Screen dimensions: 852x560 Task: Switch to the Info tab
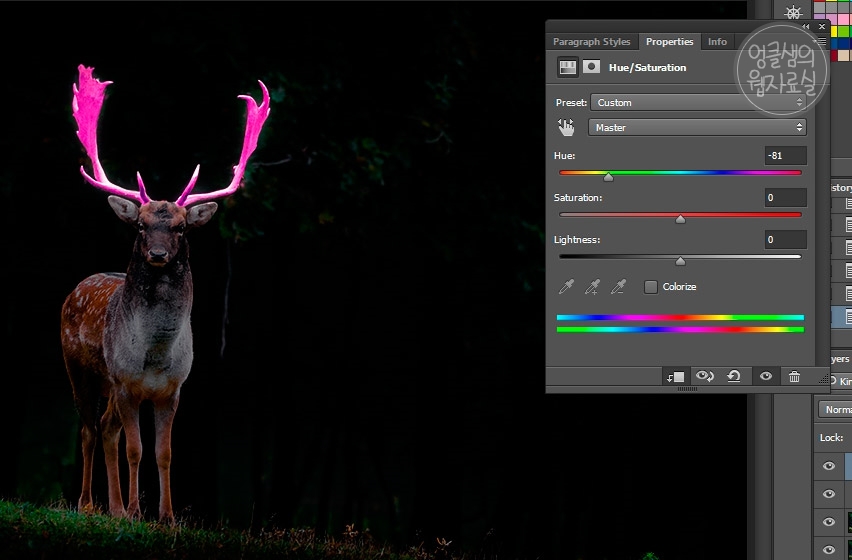tap(717, 41)
